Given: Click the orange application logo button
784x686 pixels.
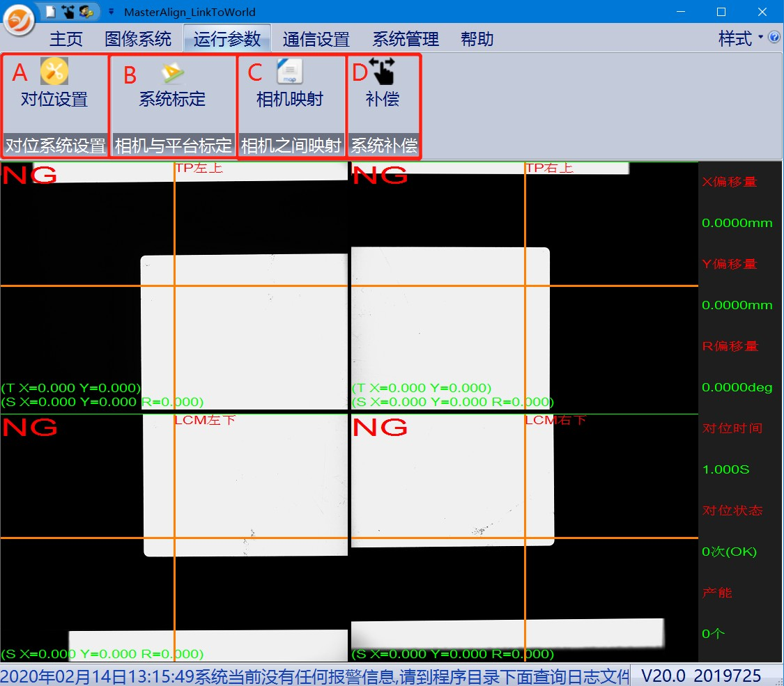Looking at the screenshot, I should 19,19.
